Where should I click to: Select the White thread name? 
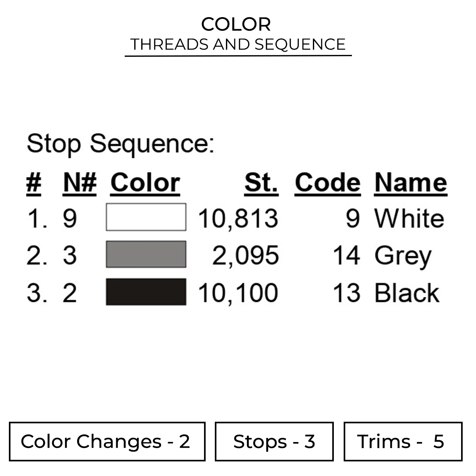coord(409,218)
